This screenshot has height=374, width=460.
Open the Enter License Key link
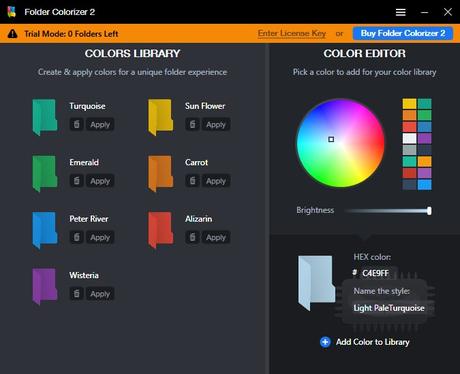coord(292,33)
